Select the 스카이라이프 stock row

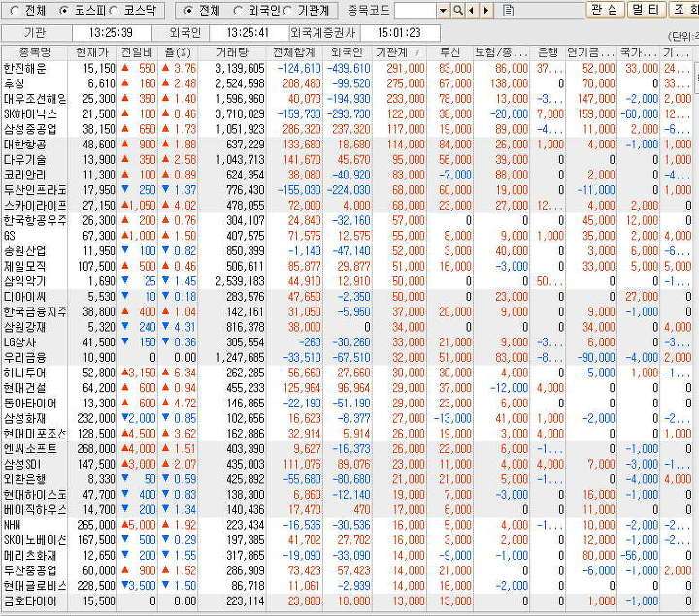348,206
